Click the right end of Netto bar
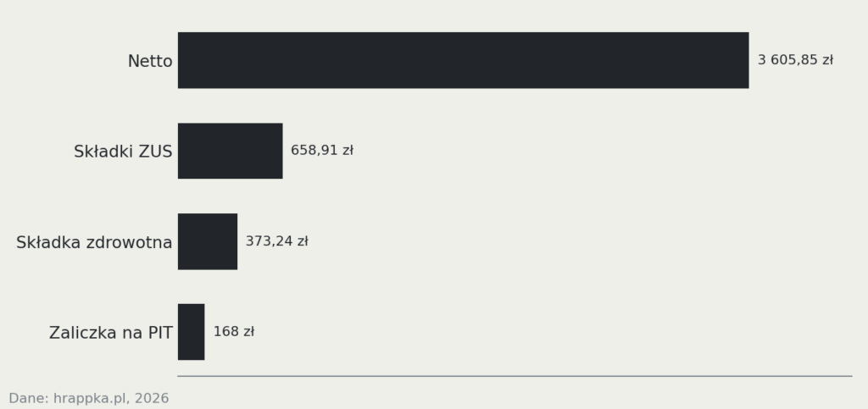868x409 pixels. click(x=748, y=60)
